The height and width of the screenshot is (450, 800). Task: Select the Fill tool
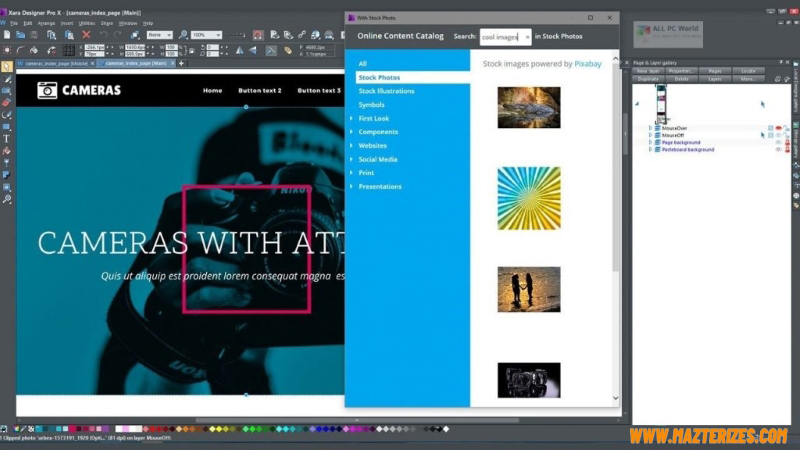tap(7, 151)
